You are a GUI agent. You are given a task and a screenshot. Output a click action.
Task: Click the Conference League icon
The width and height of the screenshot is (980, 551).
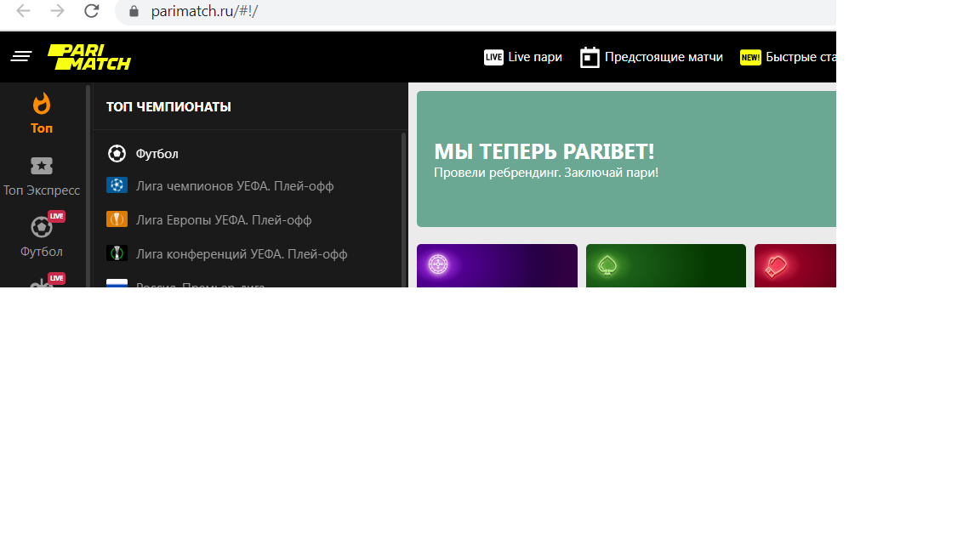coord(117,253)
